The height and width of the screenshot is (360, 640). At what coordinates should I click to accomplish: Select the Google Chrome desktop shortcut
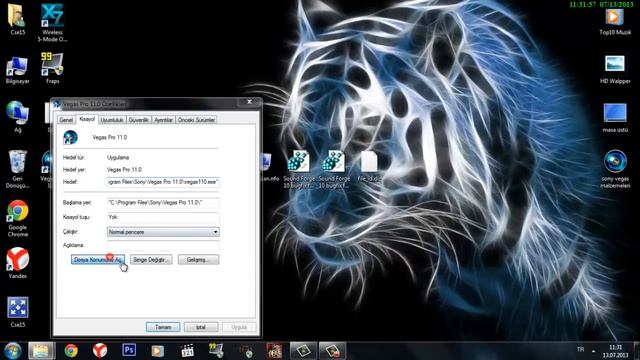tap(18, 218)
